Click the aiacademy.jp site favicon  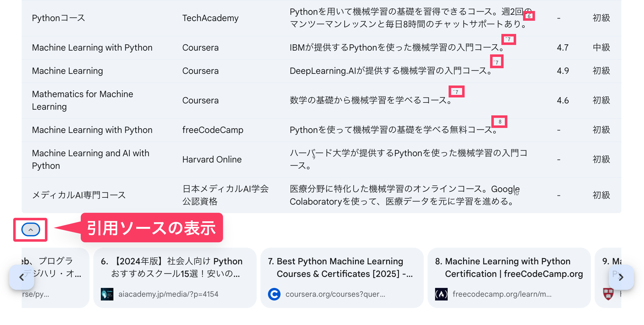pyautogui.click(x=107, y=294)
